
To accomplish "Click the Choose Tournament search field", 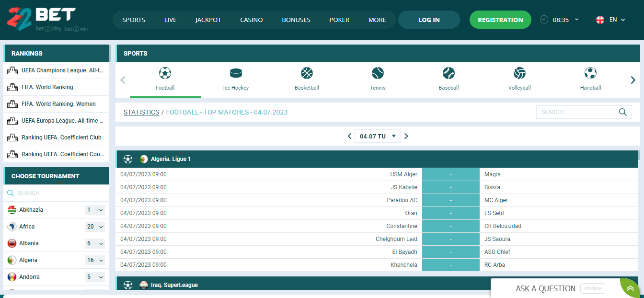I will pos(60,193).
